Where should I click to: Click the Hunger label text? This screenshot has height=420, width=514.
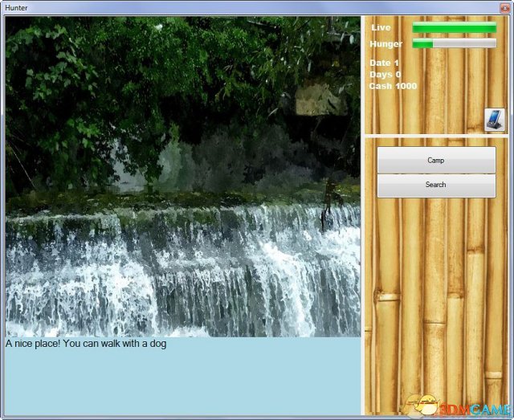coord(386,43)
